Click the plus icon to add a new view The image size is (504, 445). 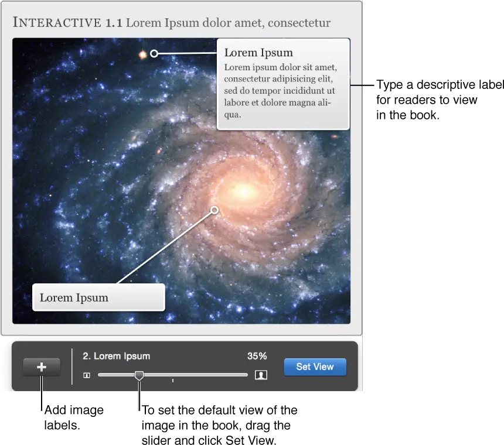click(x=42, y=367)
